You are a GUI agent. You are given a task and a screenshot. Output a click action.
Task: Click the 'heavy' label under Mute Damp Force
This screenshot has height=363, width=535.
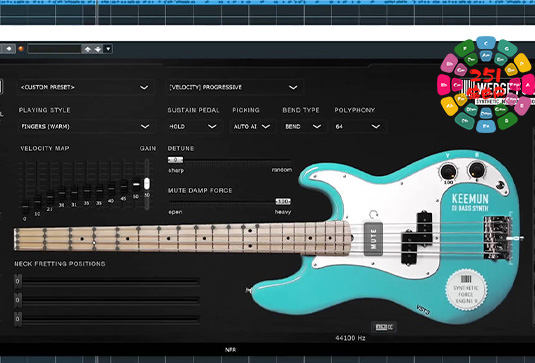283,212
